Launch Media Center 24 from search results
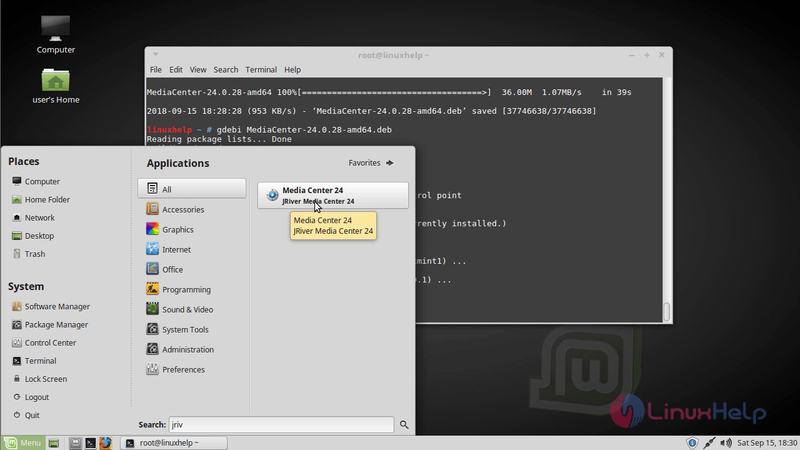 (x=332, y=195)
